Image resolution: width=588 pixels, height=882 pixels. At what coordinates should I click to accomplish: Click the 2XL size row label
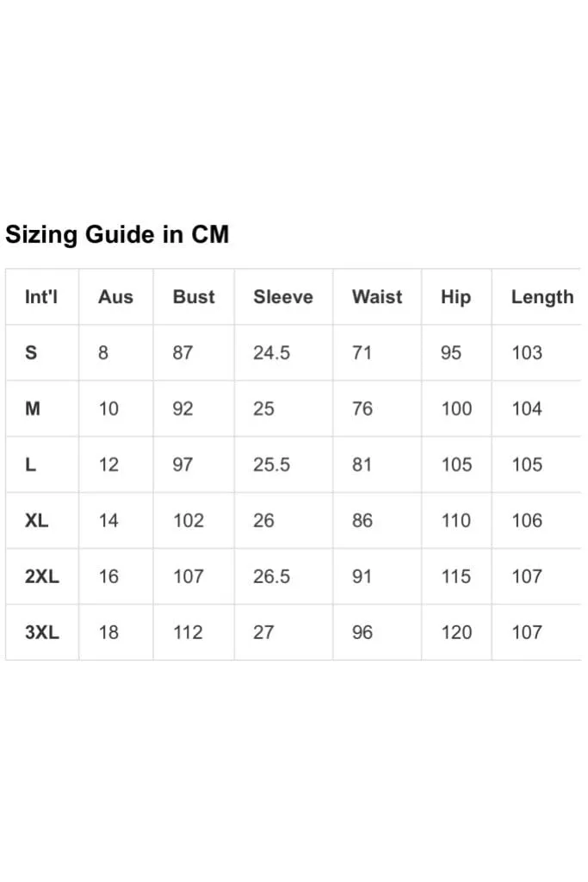click(x=42, y=576)
